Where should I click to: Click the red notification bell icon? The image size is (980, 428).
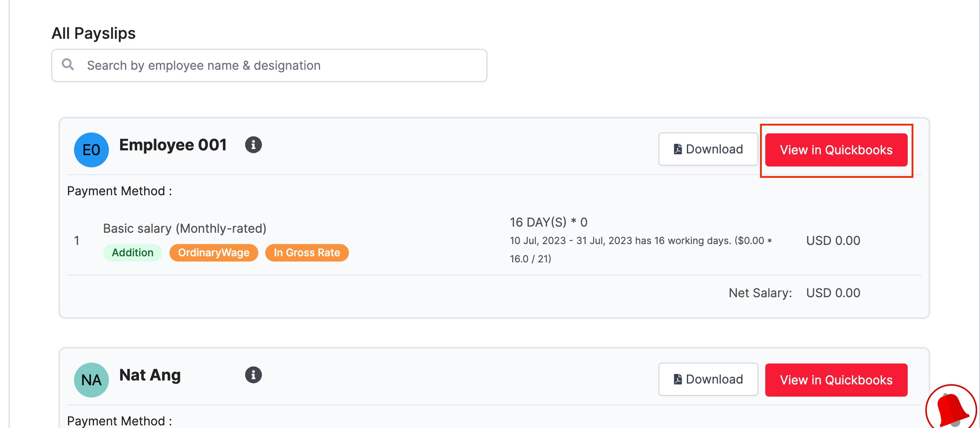point(951,409)
